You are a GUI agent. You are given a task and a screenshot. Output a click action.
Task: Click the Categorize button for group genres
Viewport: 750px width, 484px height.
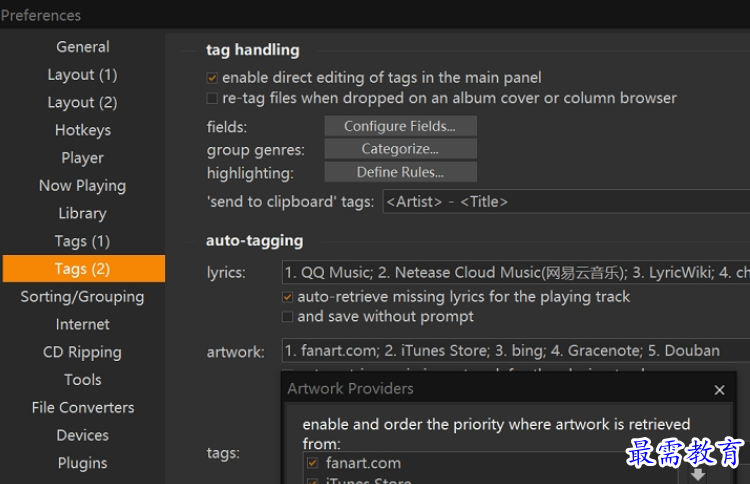[x=400, y=149]
